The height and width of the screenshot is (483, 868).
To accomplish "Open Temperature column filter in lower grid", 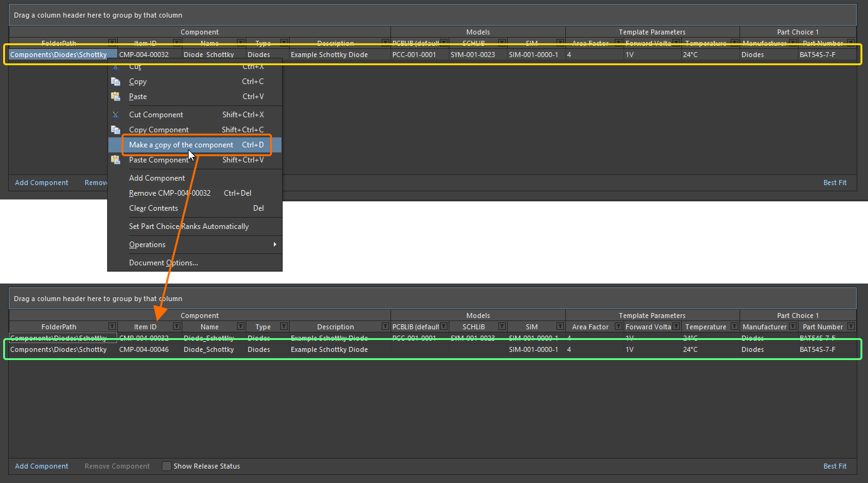I will tap(733, 327).
